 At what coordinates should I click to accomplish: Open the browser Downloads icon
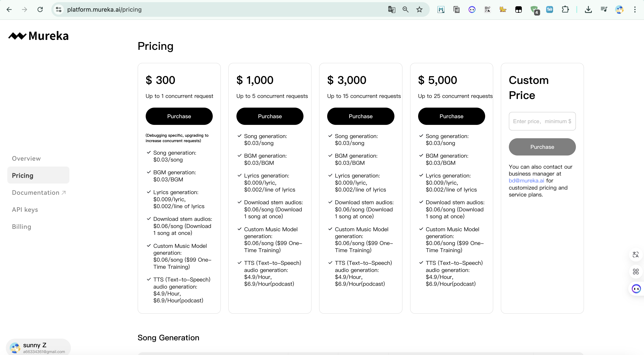(x=588, y=9)
